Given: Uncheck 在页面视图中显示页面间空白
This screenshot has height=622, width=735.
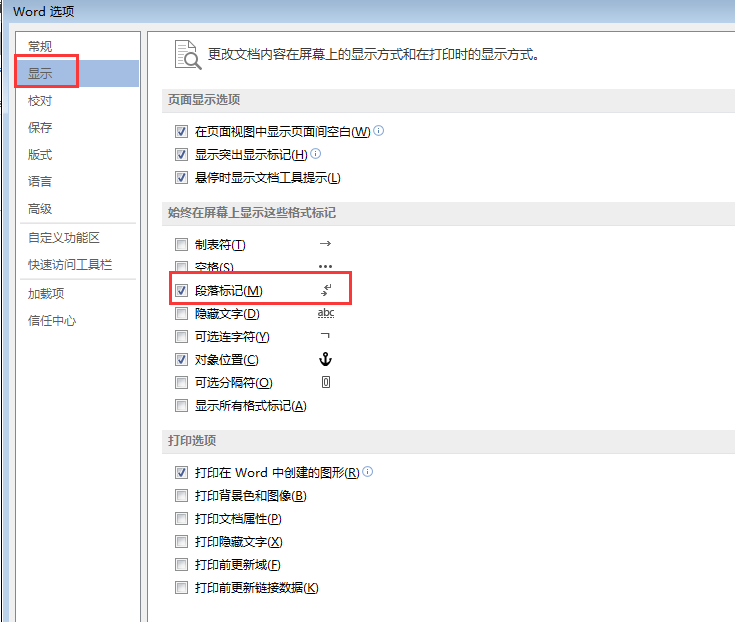Looking at the screenshot, I should coord(181,131).
